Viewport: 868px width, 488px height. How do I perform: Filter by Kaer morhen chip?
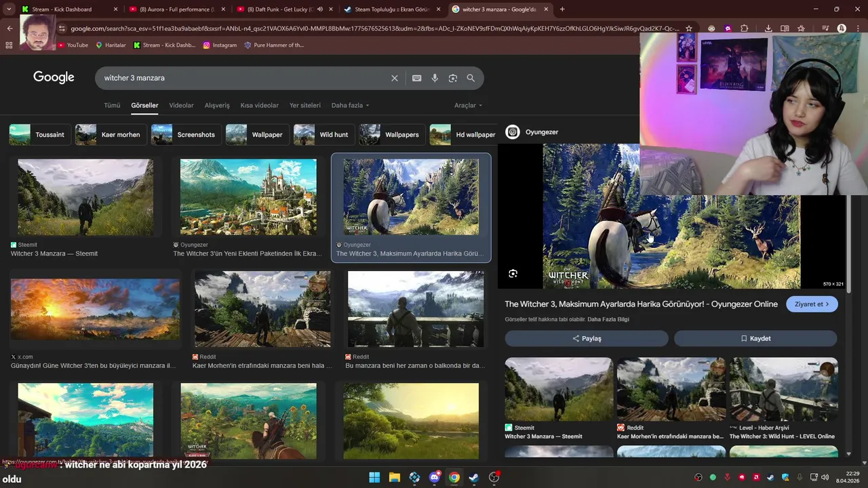click(x=110, y=134)
